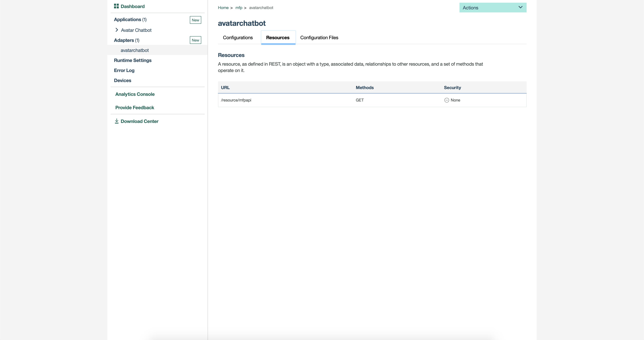Open the Configuration Files tab
Viewport: 644px width, 340px height.
[x=319, y=38]
